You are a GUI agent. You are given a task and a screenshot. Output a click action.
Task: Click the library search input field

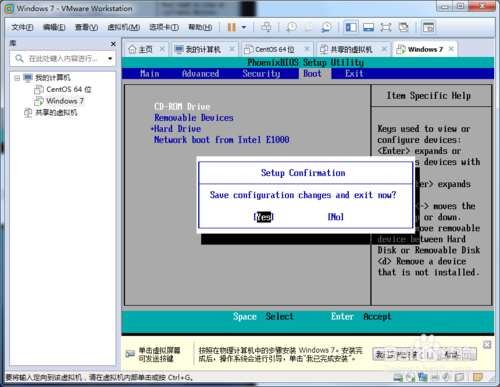point(63,59)
